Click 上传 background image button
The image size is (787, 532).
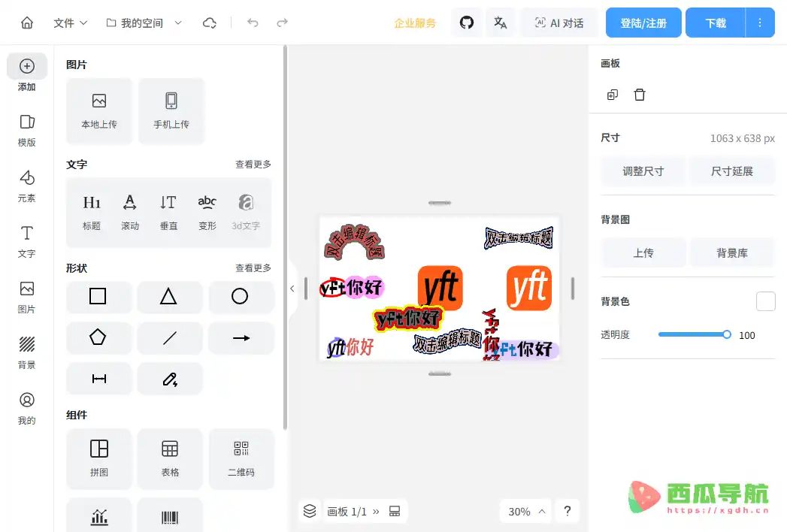tap(643, 253)
